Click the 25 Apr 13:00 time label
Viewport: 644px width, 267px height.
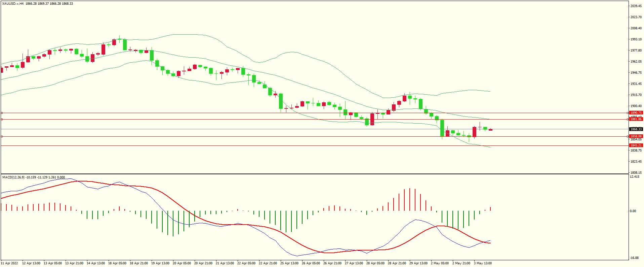click(289, 263)
